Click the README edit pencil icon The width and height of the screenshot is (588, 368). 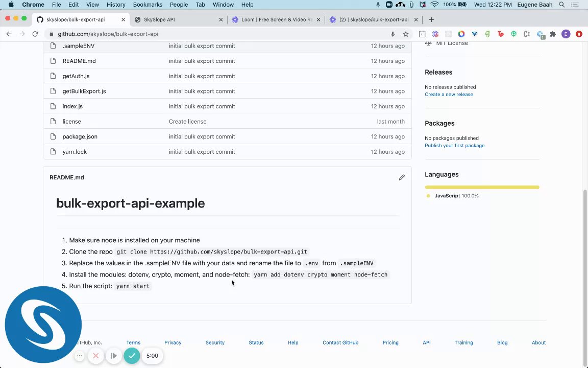coord(402,177)
